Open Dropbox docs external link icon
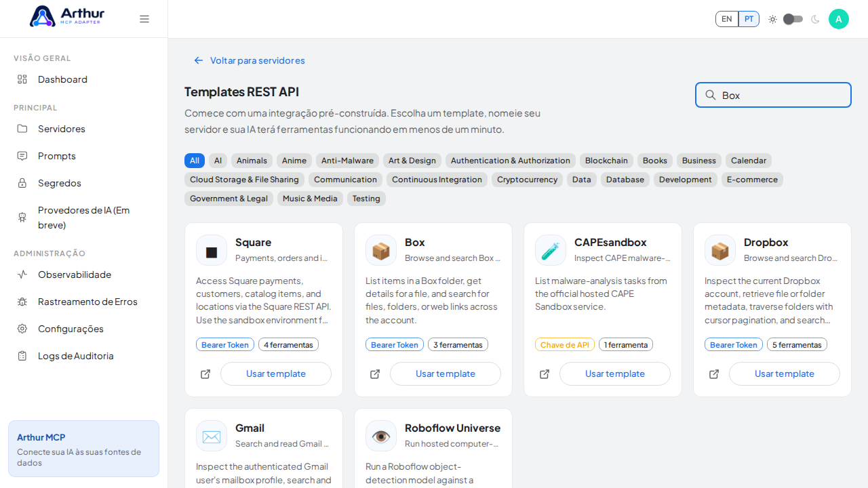Viewport: 868px width, 488px height. tap(714, 374)
